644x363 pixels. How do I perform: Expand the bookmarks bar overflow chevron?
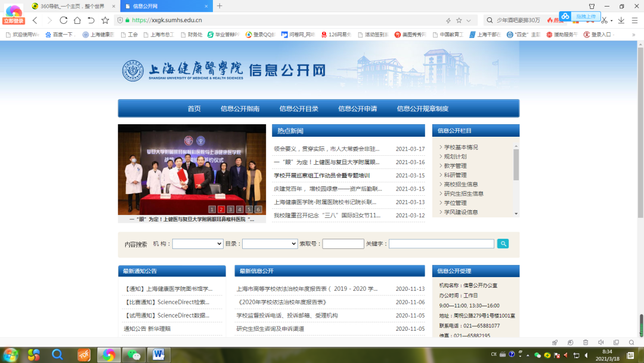634,35
